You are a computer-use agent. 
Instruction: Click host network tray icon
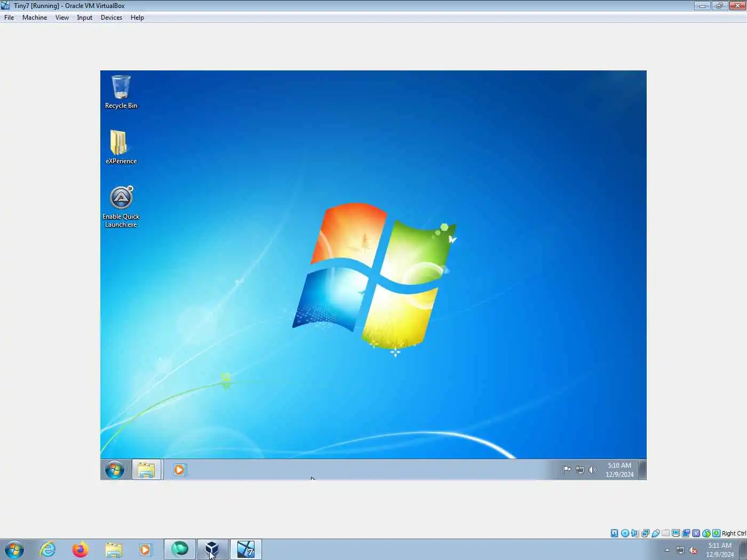click(680, 550)
